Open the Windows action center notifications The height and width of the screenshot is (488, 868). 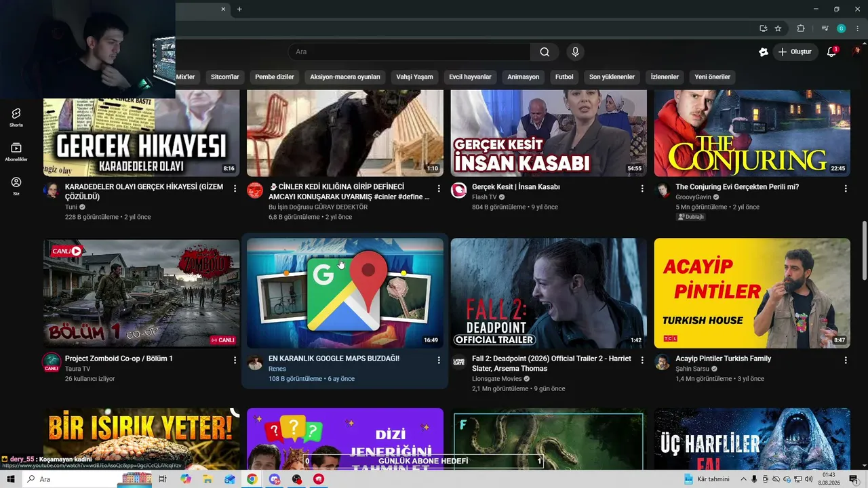tap(853, 479)
